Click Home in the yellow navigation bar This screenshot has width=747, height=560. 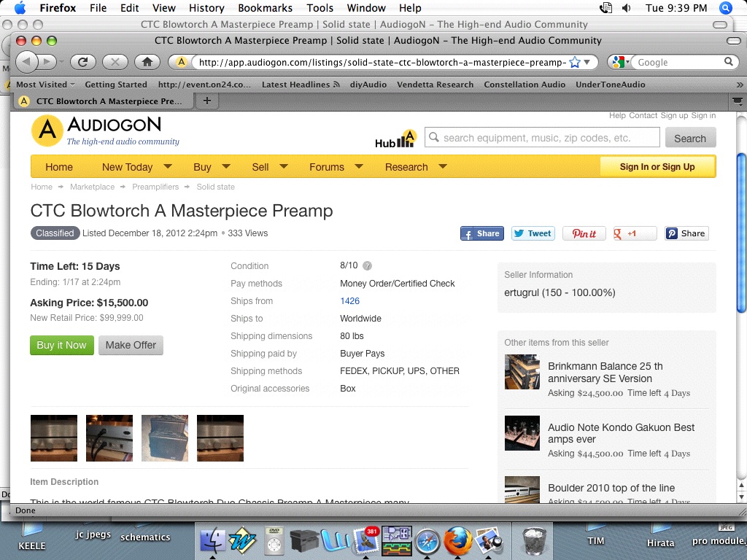(59, 167)
